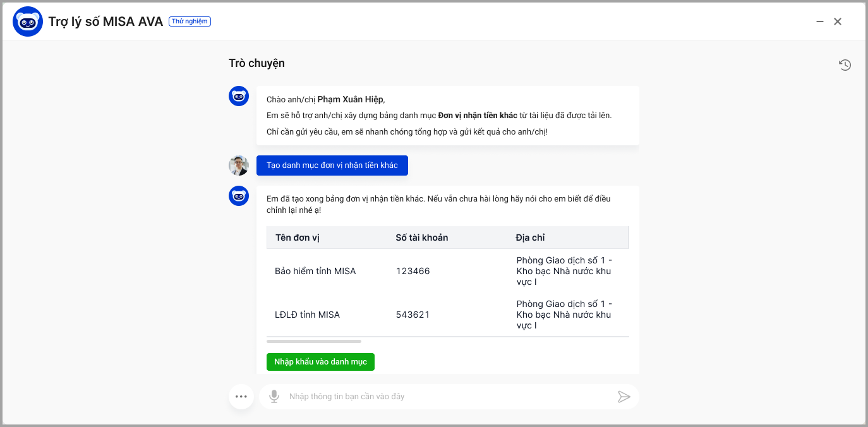Click "Tạo danh mục đơn vị nhận tiền khác" bubble
The width and height of the screenshot is (868, 427).
click(x=332, y=165)
